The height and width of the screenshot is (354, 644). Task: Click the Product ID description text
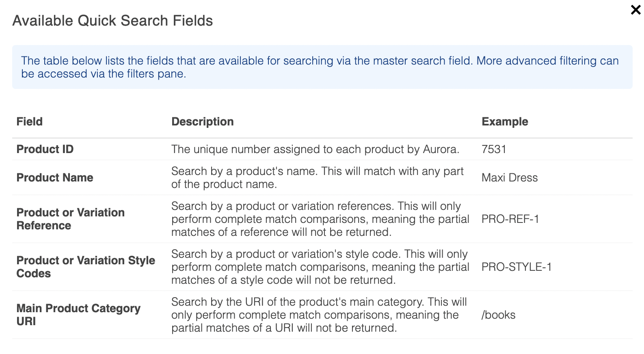click(x=315, y=149)
